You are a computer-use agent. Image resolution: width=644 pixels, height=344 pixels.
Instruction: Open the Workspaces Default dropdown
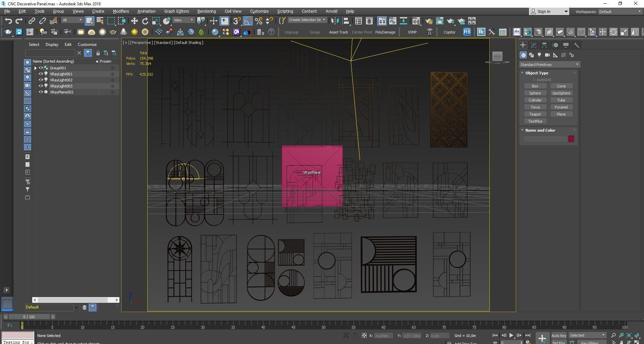(620, 11)
